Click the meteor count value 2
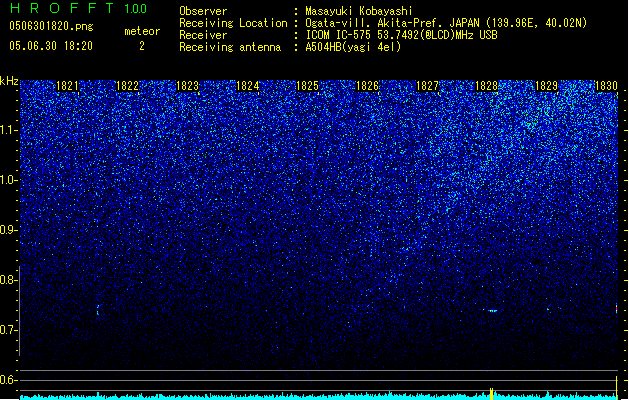The image size is (629, 400). [x=142, y=46]
